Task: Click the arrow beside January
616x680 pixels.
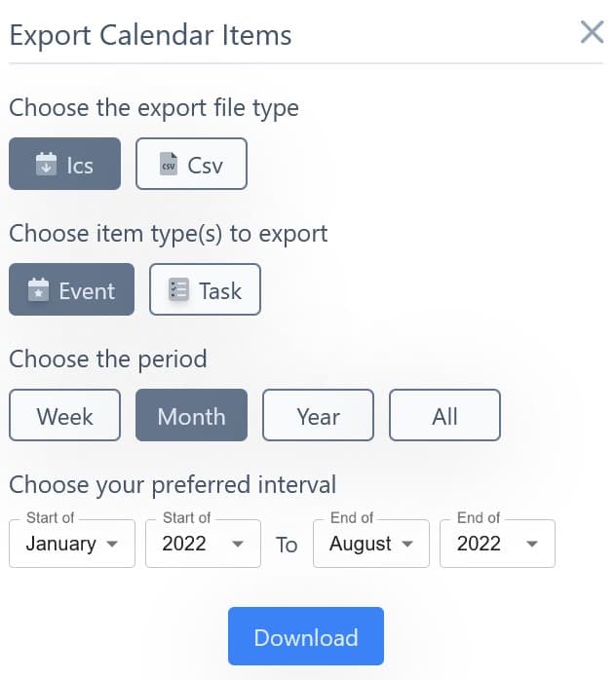Action: 112,544
